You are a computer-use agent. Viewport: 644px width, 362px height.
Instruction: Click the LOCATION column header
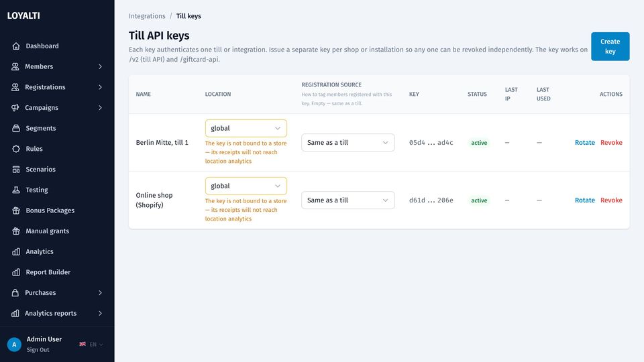coord(217,94)
